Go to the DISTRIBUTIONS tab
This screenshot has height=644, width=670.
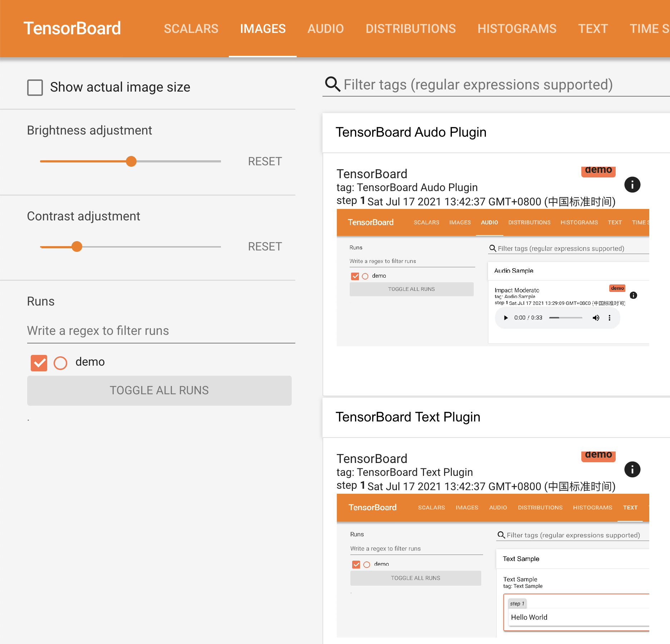(x=410, y=29)
